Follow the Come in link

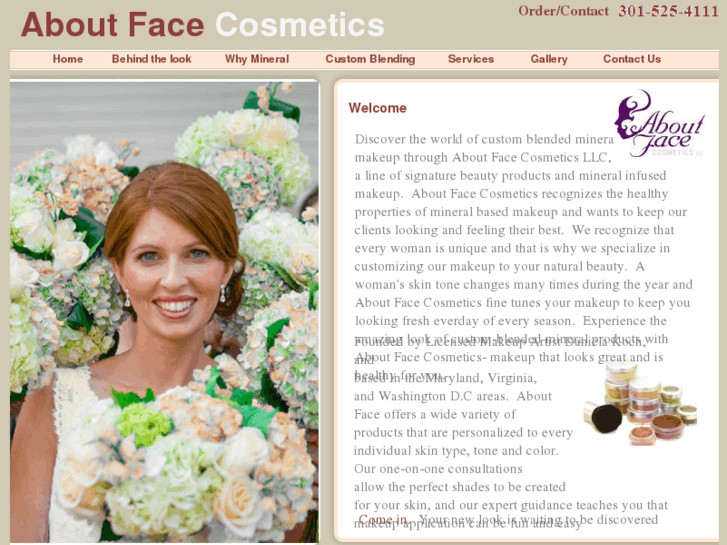point(383,519)
